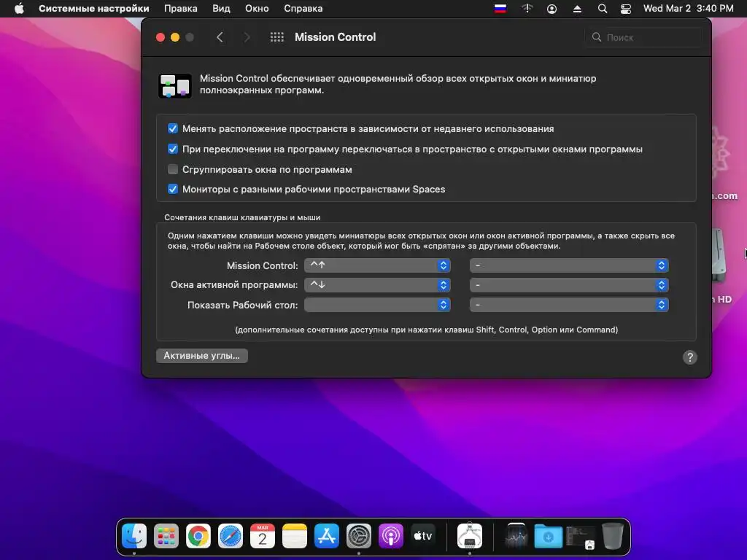
Task: Click the Mission Control pane icon
Action: click(x=175, y=86)
